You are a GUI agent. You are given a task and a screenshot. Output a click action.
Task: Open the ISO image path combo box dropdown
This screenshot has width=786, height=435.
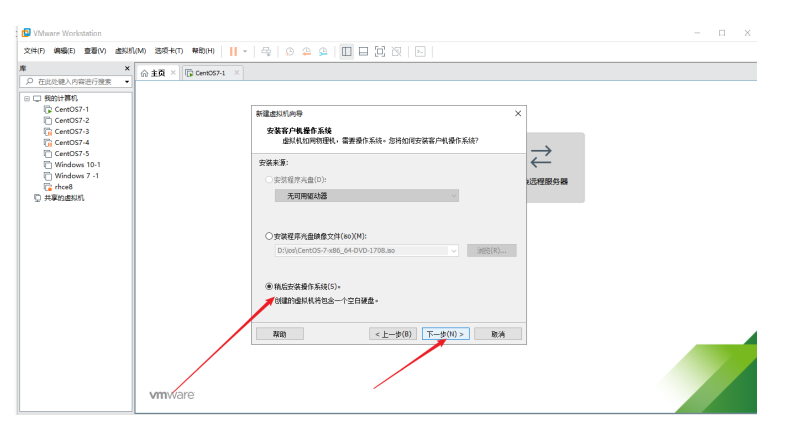tap(453, 251)
